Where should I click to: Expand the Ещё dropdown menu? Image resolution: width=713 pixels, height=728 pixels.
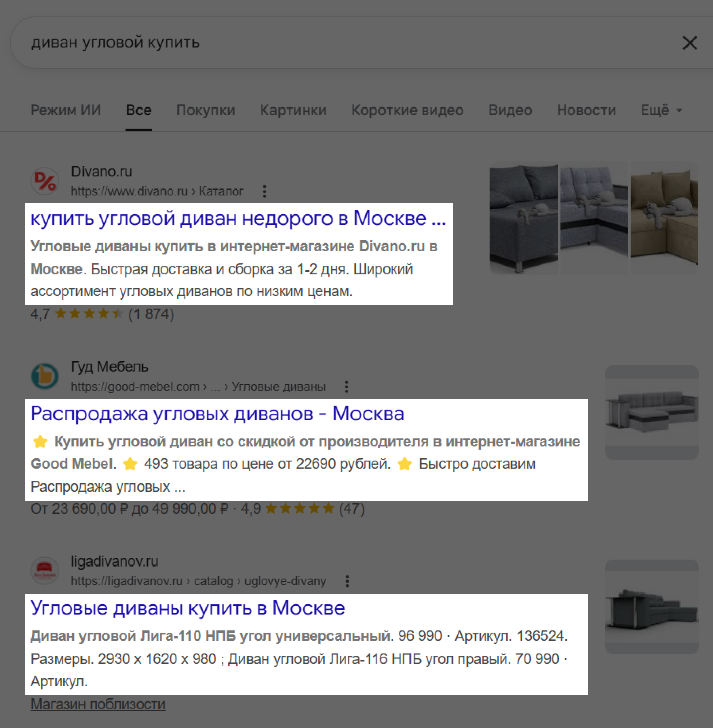coord(662,110)
